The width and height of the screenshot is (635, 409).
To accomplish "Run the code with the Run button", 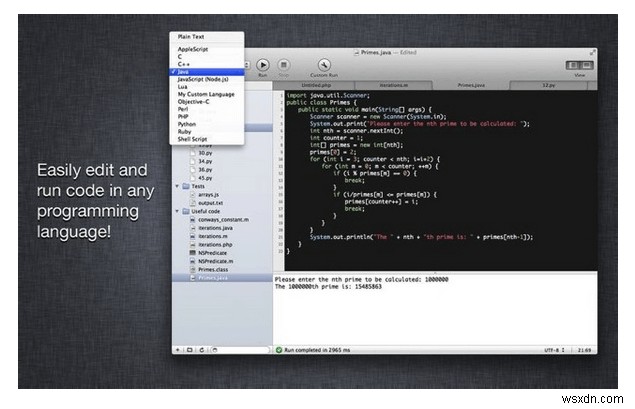I will pyautogui.click(x=263, y=65).
